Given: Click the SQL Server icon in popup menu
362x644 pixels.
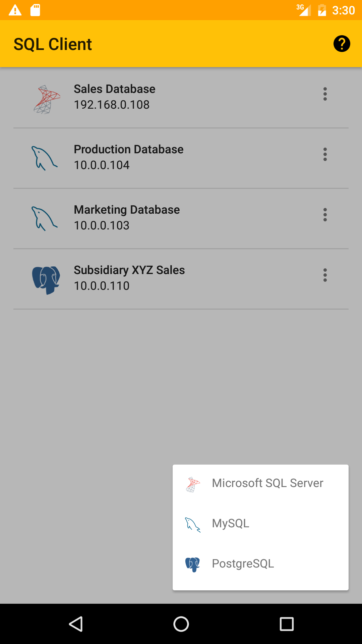Looking at the screenshot, I should point(193,484).
